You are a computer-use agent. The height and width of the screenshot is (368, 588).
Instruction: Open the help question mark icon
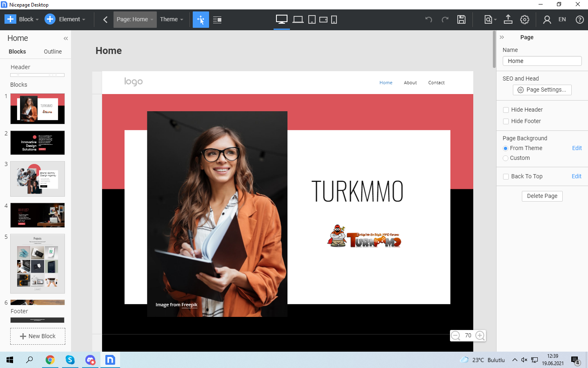pyautogui.click(x=580, y=19)
